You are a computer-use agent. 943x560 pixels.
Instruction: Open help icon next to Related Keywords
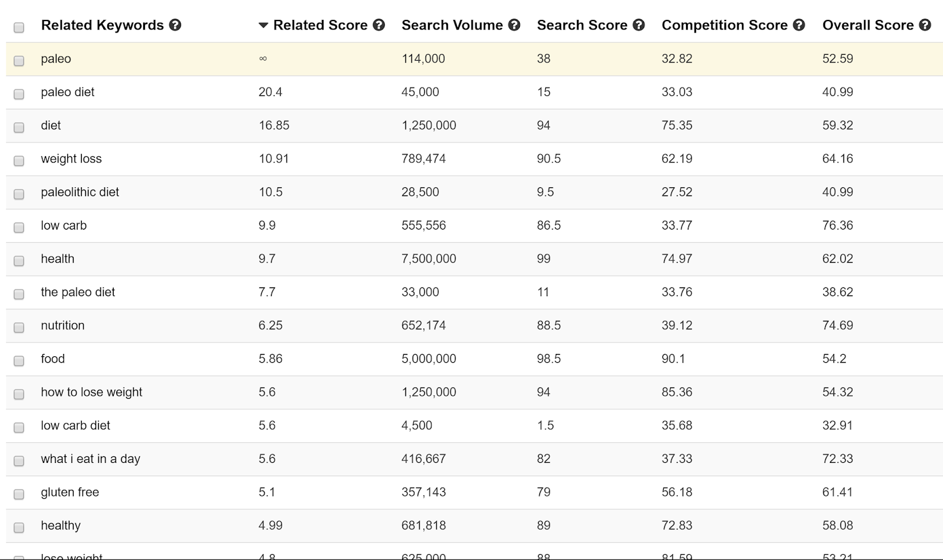click(x=175, y=25)
